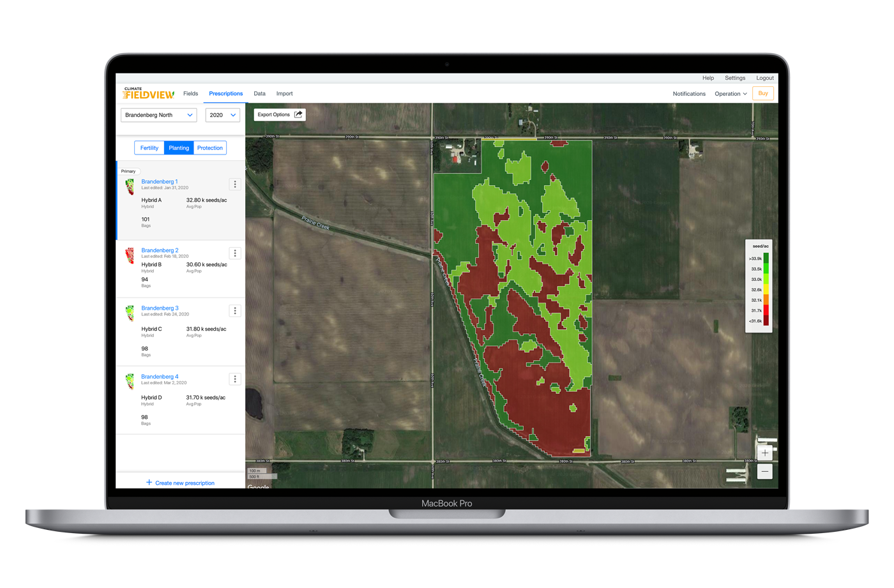Viewport: 894px width, 588px height.
Task: Click Create new prescription link
Action: [x=181, y=483]
